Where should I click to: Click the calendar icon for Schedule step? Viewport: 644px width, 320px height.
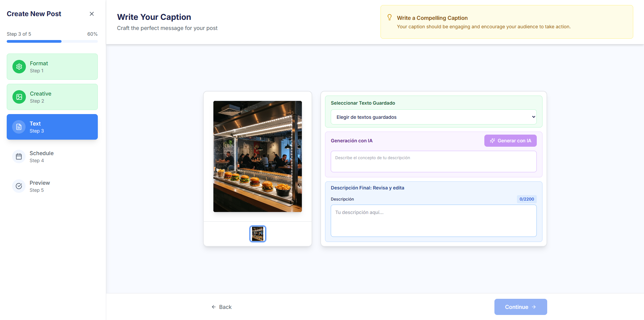point(19,156)
